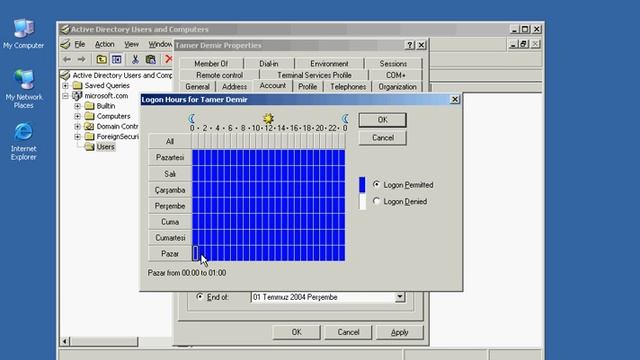Collapse the microsoft.com tree node
This screenshot has height=360, width=640.
[65, 96]
